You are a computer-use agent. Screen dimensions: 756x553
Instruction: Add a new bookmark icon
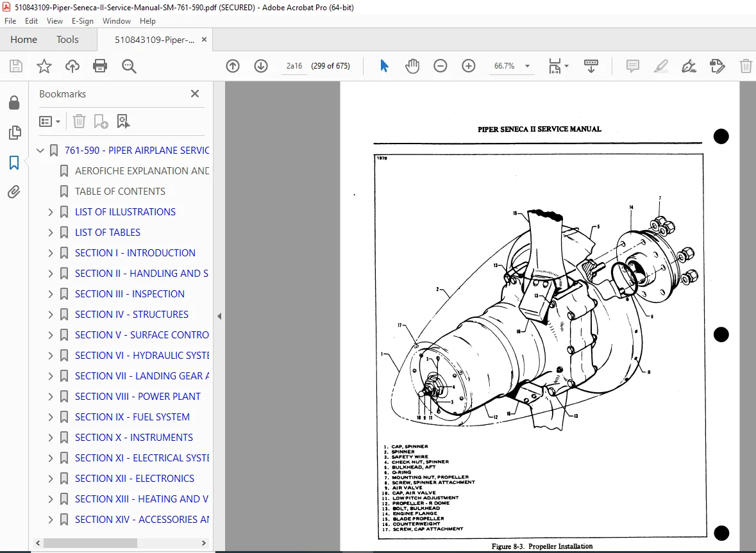(x=101, y=121)
